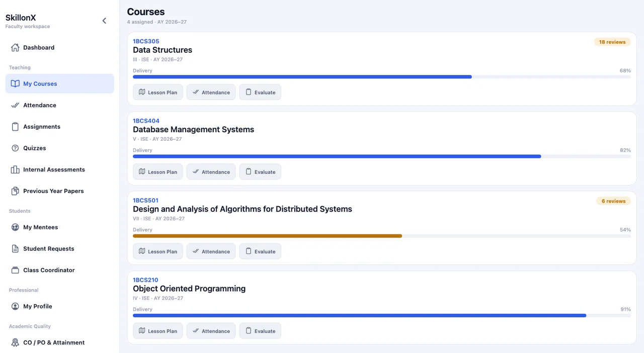Screen dimensions: 644x353
Task: Click Evaluate for Object Oriented Programming
Action: coord(260,330)
